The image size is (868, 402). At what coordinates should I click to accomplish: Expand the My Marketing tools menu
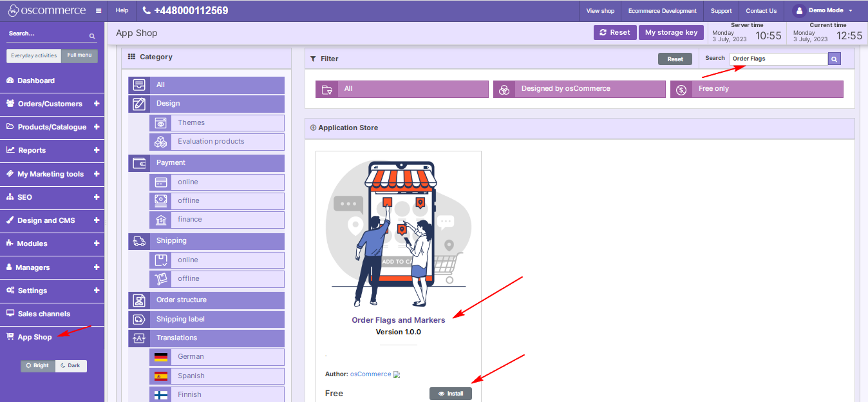click(x=97, y=174)
